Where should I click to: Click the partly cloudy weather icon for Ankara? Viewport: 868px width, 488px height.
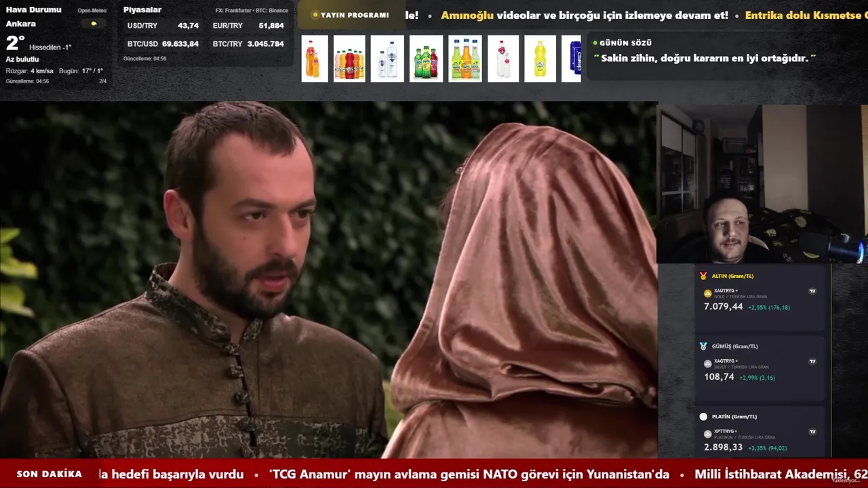coord(94,24)
